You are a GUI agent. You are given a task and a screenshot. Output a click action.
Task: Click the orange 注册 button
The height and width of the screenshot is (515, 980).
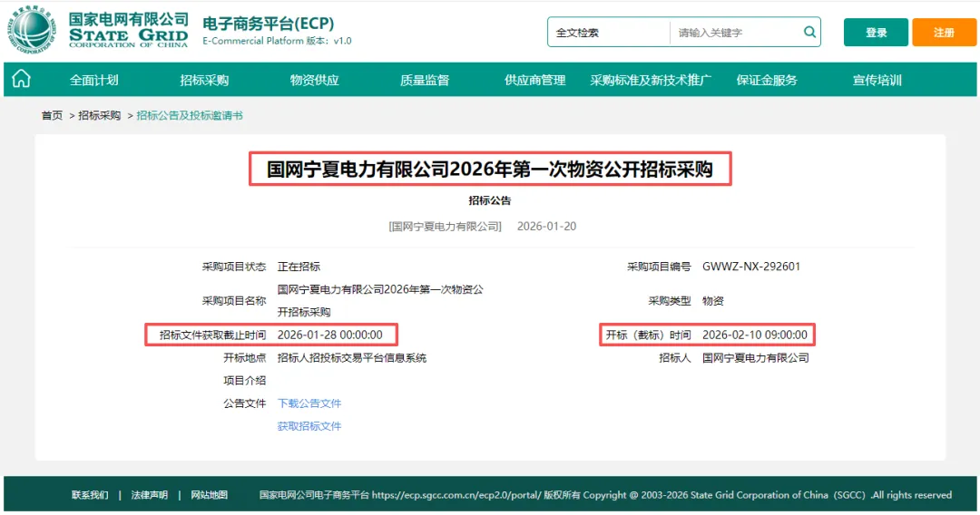point(944,33)
